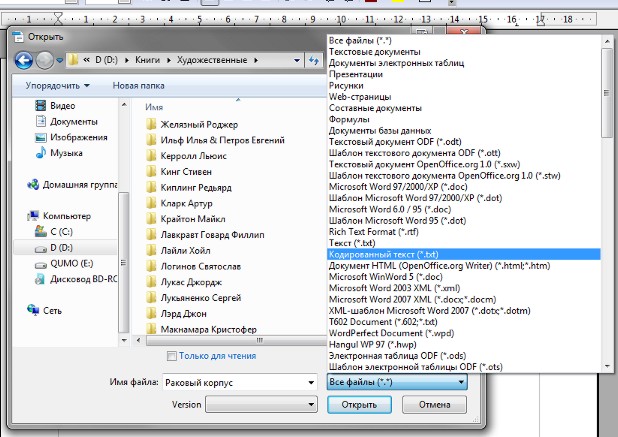
Task: Click the Книги breadcrumb segment
Action: pyautogui.click(x=147, y=60)
